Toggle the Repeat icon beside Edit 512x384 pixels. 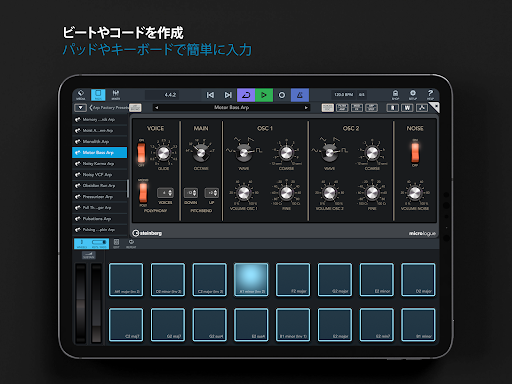pos(131,244)
